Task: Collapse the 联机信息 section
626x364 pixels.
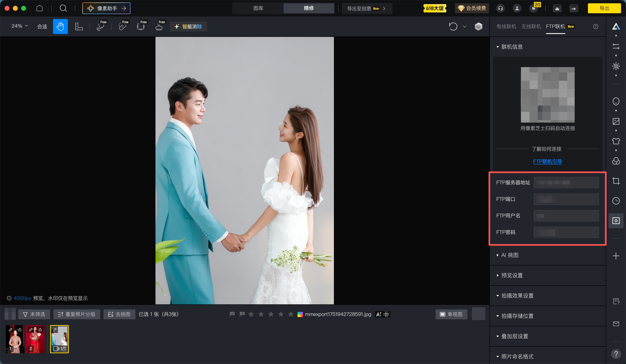Action: pyautogui.click(x=509, y=47)
